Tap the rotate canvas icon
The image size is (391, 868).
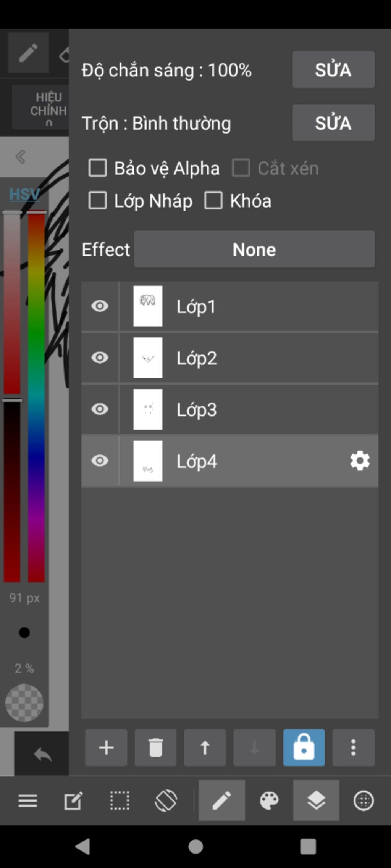[166, 800]
